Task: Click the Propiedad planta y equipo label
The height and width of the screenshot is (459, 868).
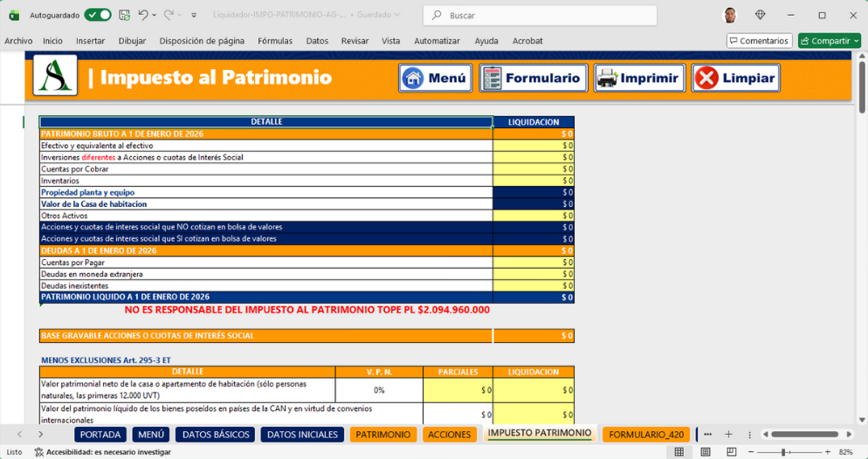Action: (87, 193)
